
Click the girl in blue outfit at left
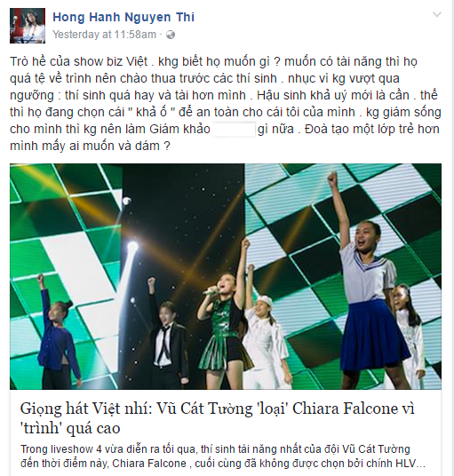pyautogui.click(x=58, y=329)
